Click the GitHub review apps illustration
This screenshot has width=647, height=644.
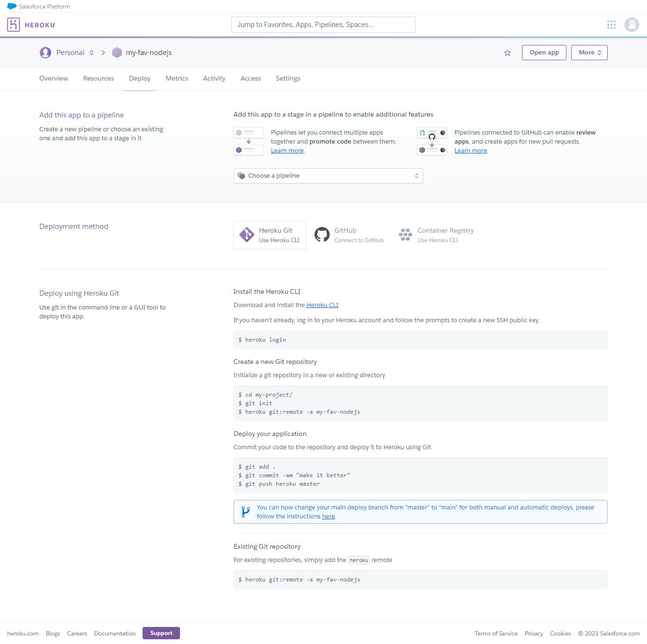432,141
